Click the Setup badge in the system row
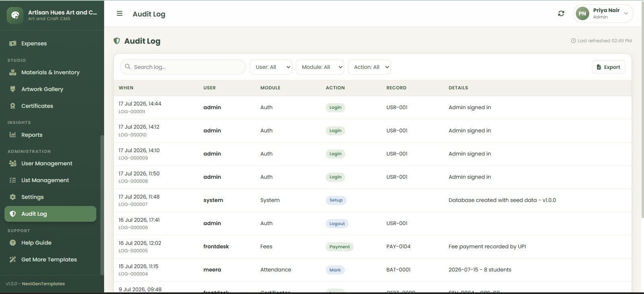644x294 pixels. [336, 200]
